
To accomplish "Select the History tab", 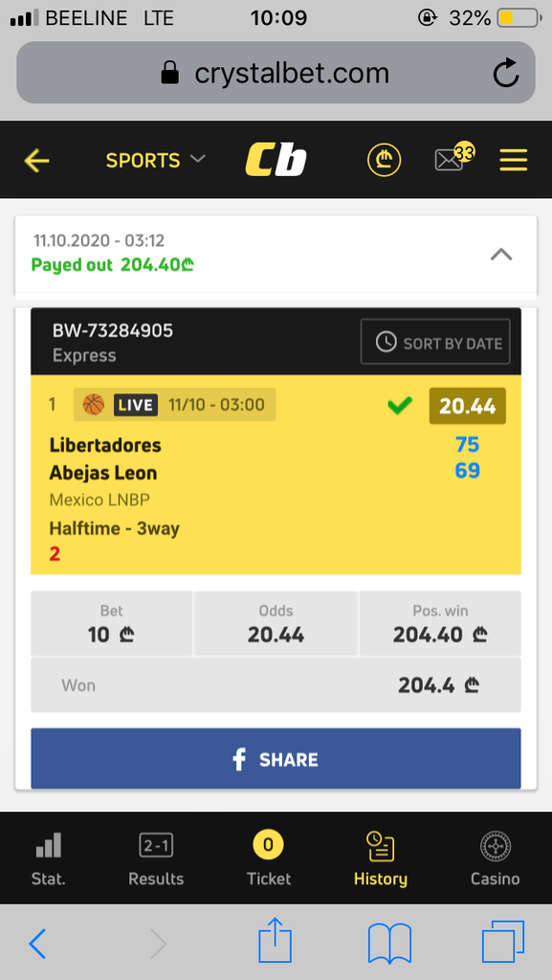I will 381,858.
